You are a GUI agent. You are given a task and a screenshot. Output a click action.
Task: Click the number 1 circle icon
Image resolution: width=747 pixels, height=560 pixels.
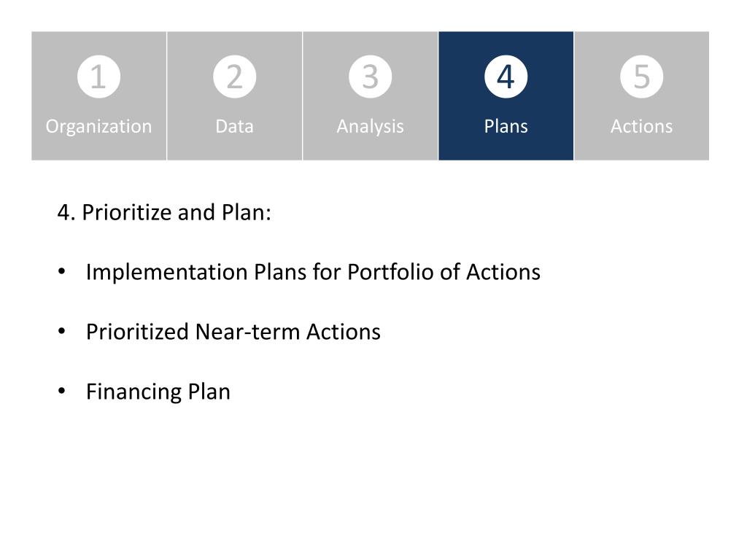click(98, 77)
